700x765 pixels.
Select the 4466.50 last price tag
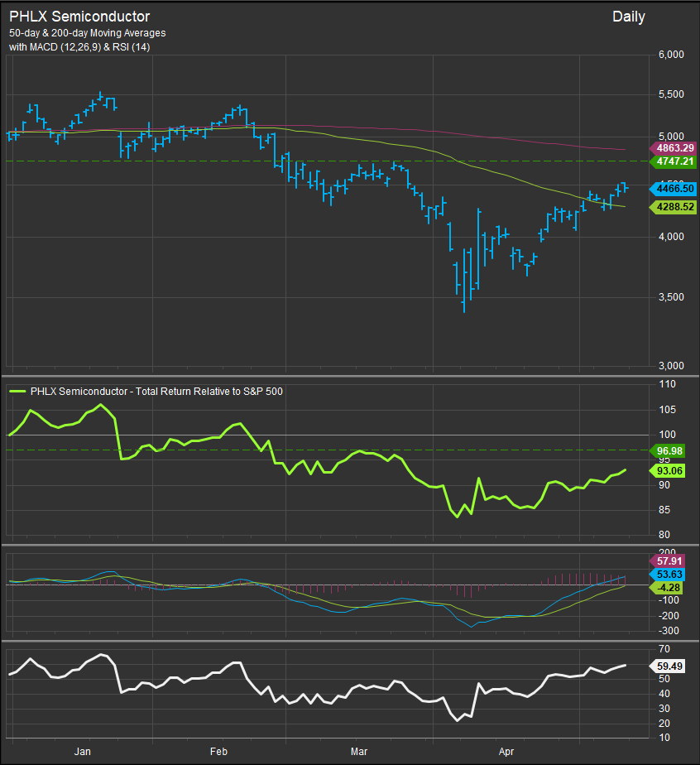pyautogui.click(x=673, y=189)
